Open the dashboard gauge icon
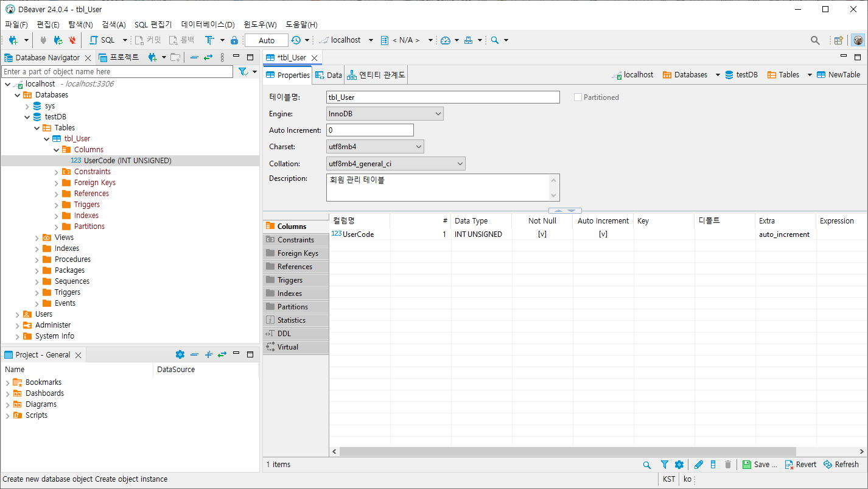The width and height of the screenshot is (868, 489). pyautogui.click(x=446, y=40)
